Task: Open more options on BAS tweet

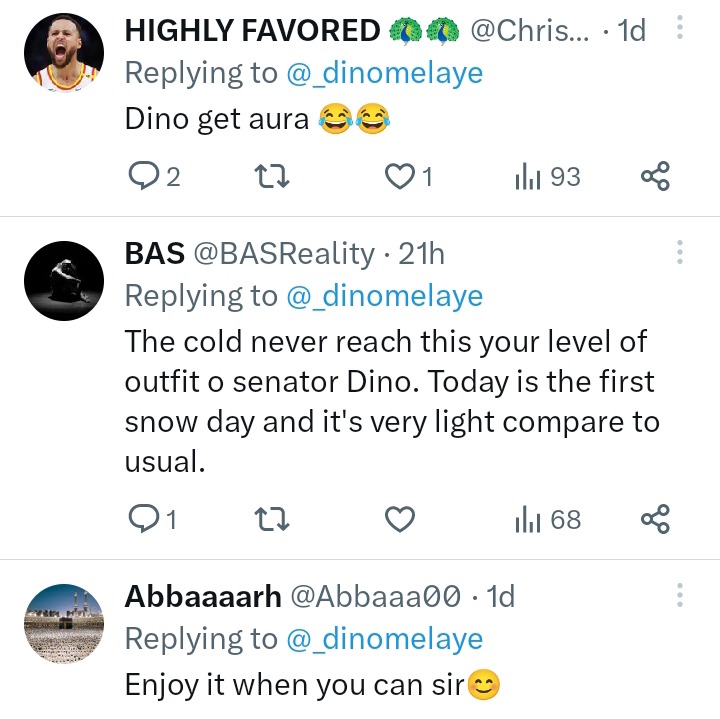Action: pyautogui.click(x=680, y=252)
